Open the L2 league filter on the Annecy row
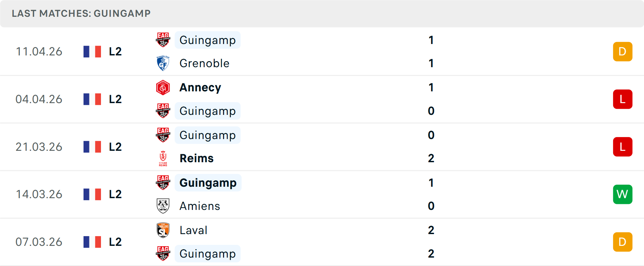 pos(115,99)
